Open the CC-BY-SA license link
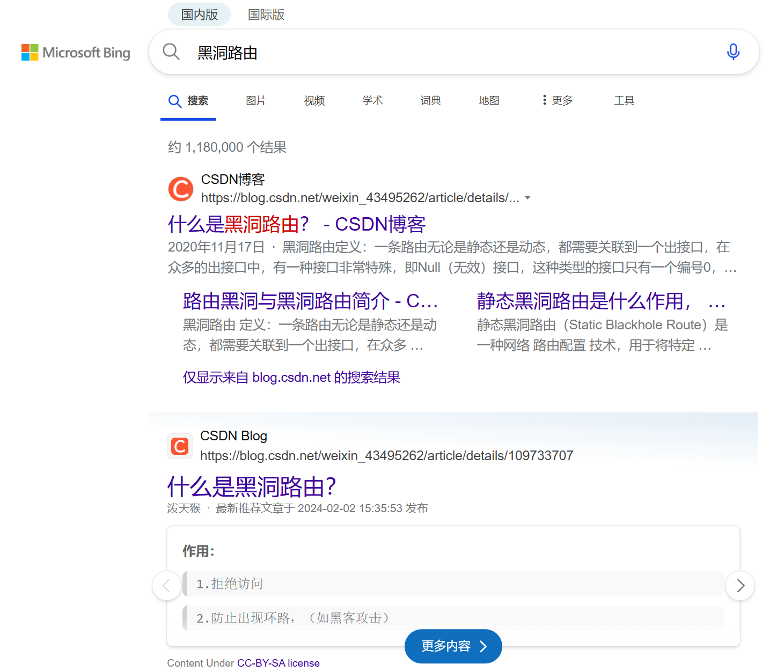This screenshot has height=672, width=784. (x=279, y=663)
